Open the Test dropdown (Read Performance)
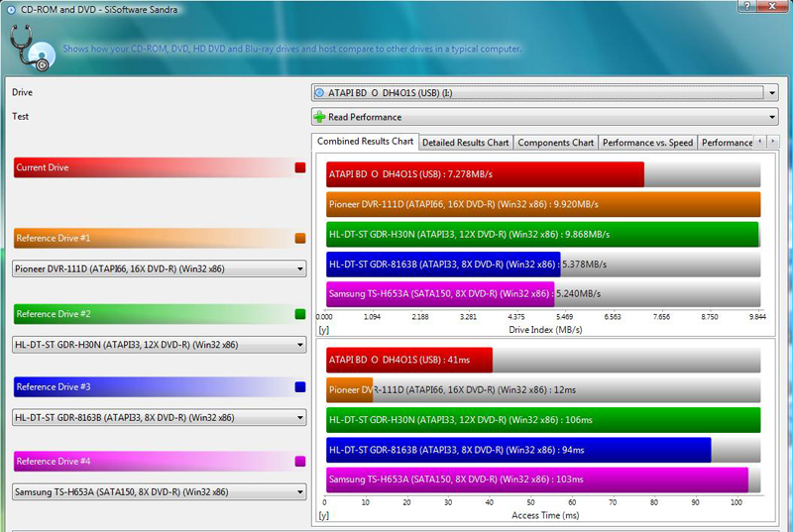 click(772, 117)
